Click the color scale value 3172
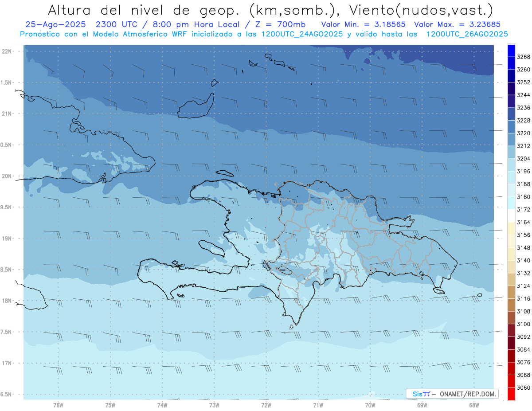Image resolution: width=532 pixels, height=411 pixels. (x=524, y=209)
